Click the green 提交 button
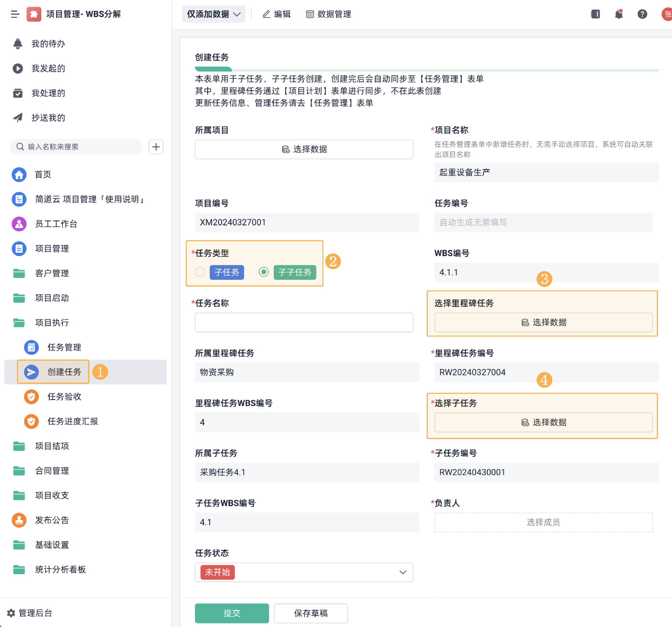 (232, 613)
